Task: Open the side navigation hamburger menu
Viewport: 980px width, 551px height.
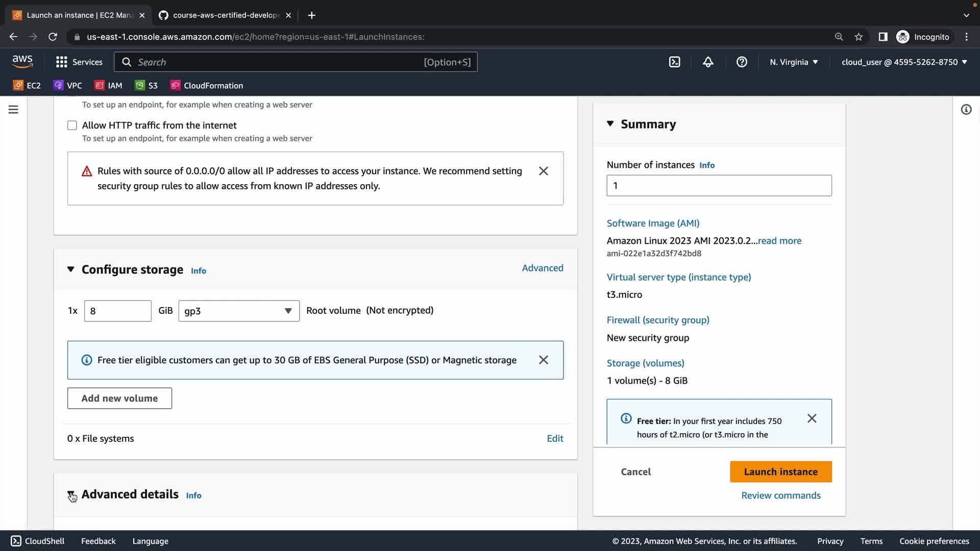Action: tap(13, 110)
